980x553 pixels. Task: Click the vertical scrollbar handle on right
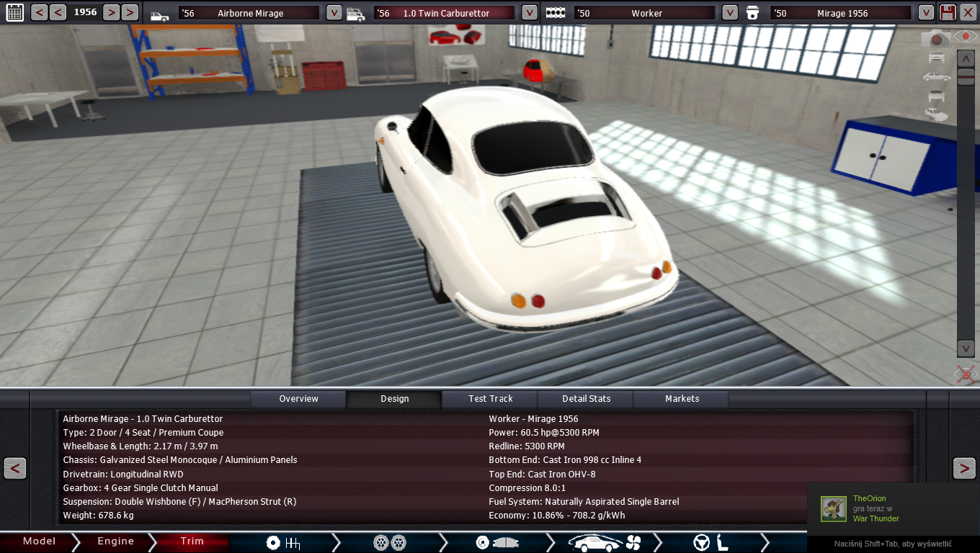966,77
